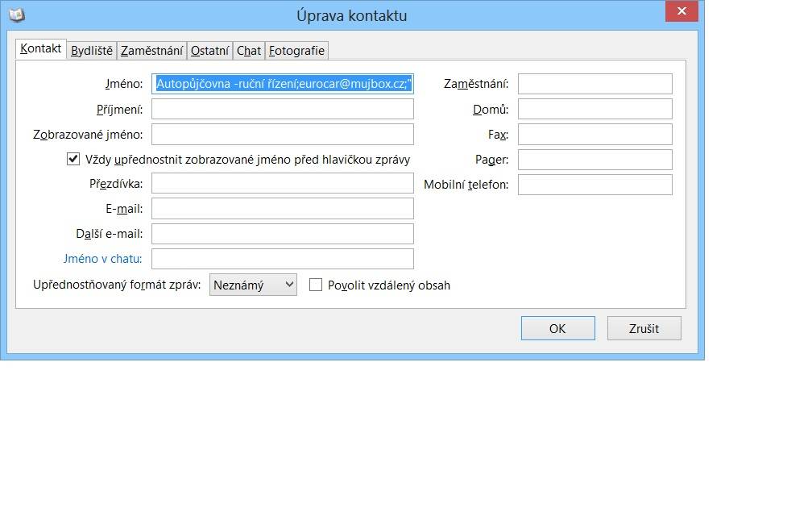Click the address book icon in title bar

coord(17,15)
